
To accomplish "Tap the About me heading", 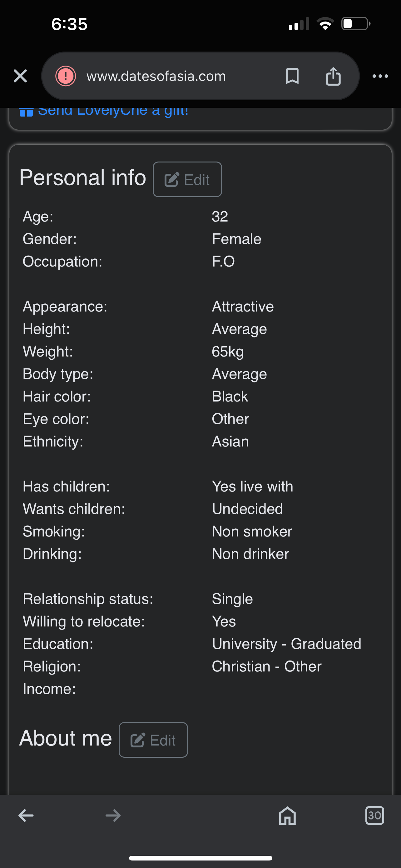I will click(x=65, y=738).
